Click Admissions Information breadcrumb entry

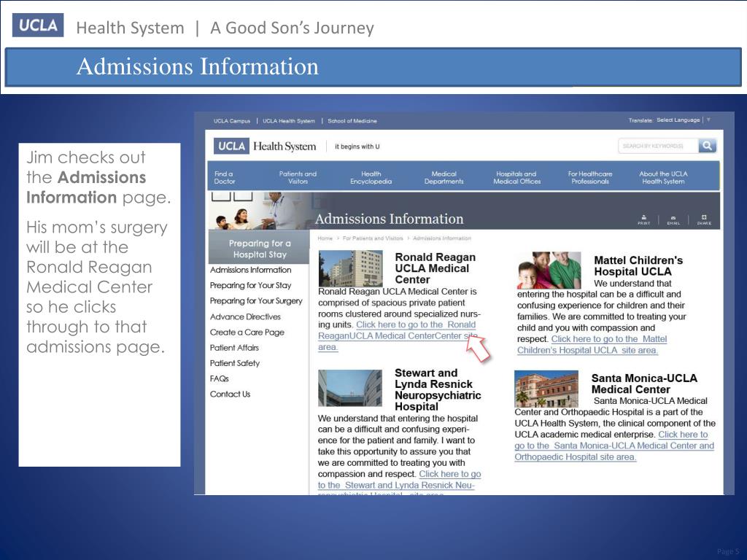tap(441, 238)
